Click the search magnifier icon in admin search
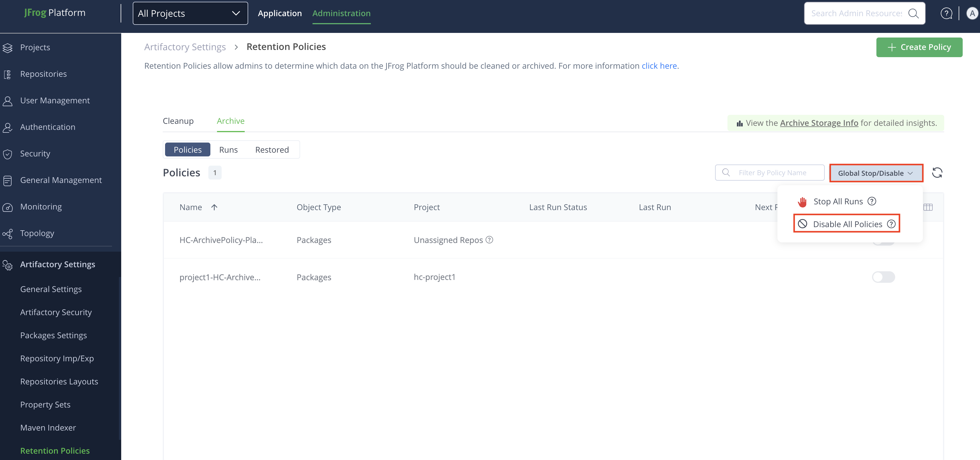 [x=913, y=13]
